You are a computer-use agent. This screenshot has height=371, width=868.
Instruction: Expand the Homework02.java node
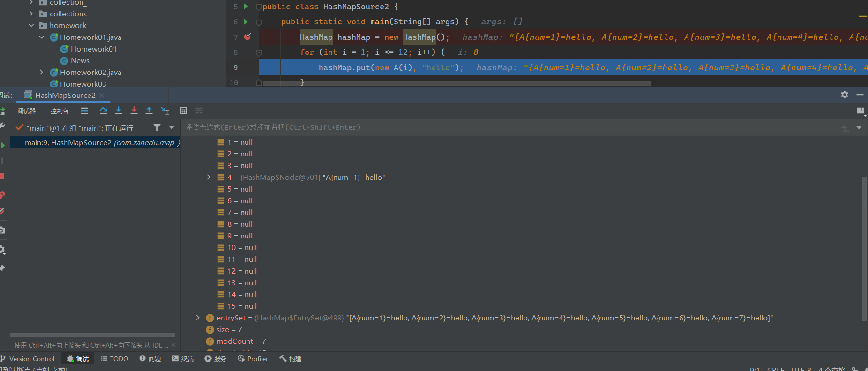(42, 72)
